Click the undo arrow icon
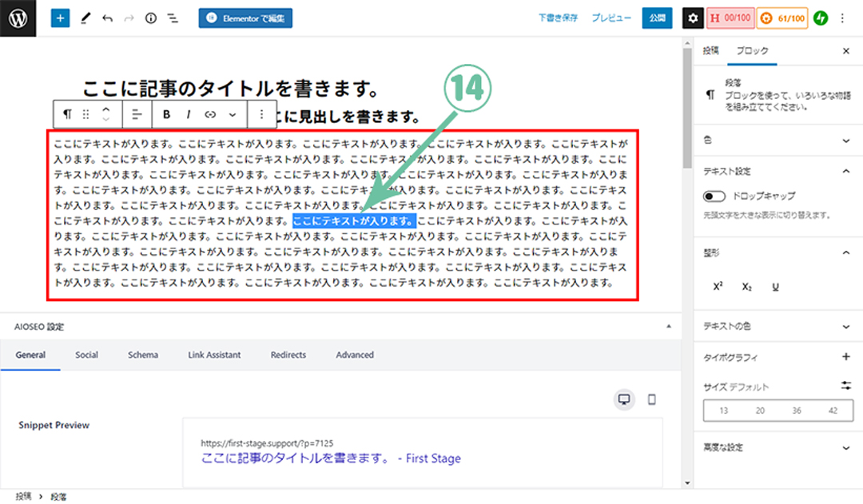The height and width of the screenshot is (504, 863). click(x=107, y=18)
